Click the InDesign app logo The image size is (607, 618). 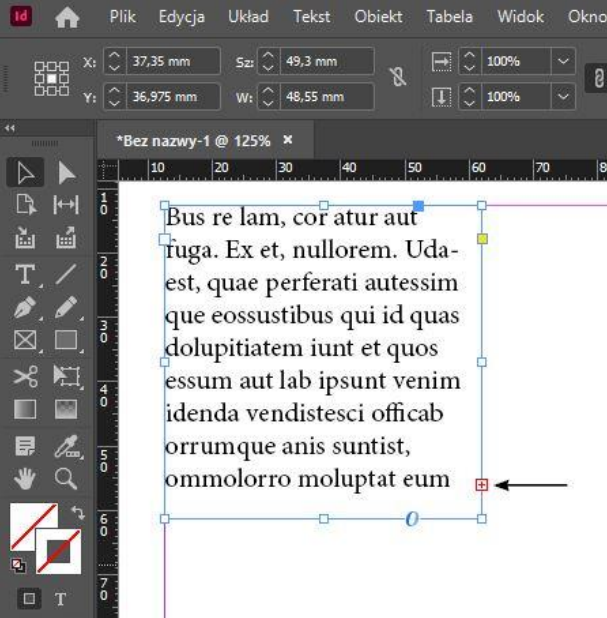[21, 16]
